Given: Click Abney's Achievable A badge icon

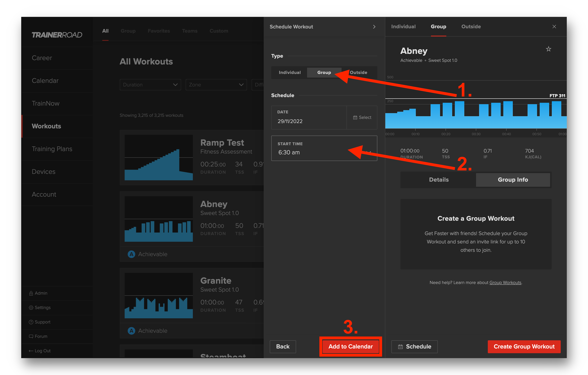Looking at the screenshot, I should pyautogui.click(x=131, y=254).
